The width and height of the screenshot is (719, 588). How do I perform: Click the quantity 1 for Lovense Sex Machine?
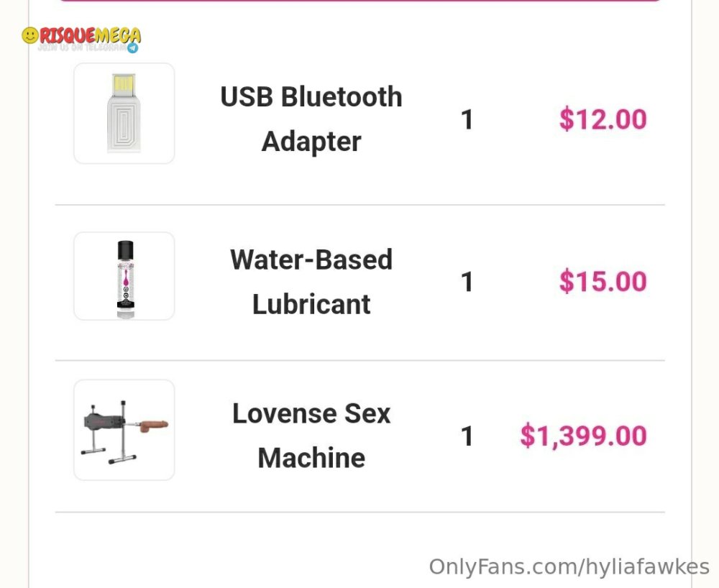pyautogui.click(x=467, y=436)
